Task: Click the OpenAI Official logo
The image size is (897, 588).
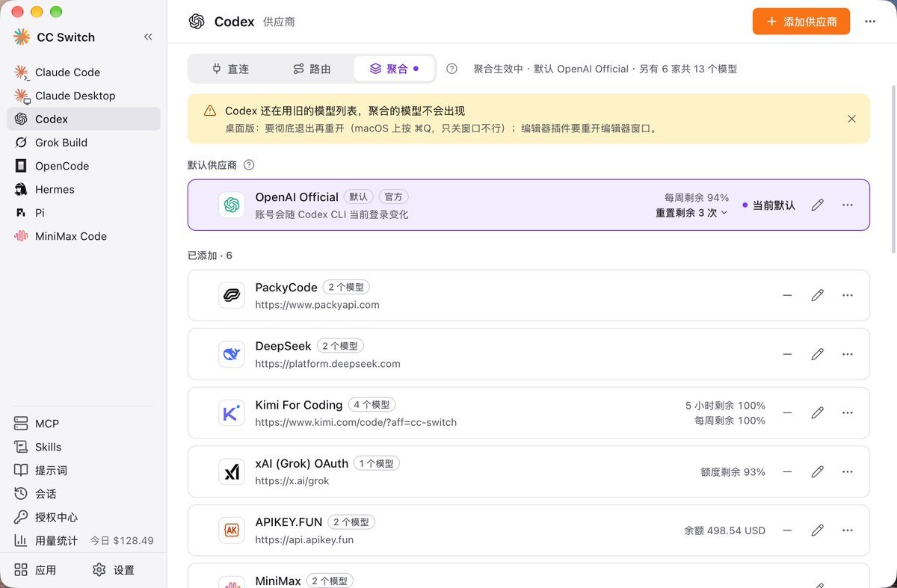Action: [232, 205]
